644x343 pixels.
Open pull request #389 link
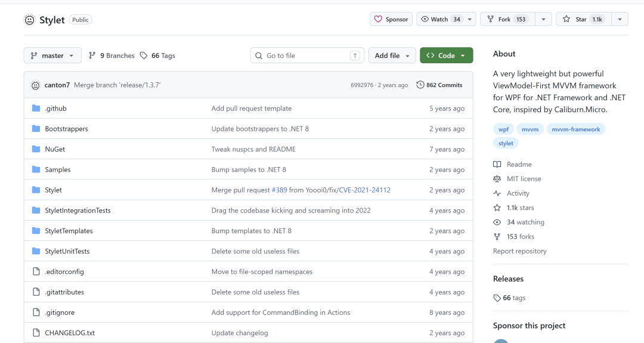point(279,190)
